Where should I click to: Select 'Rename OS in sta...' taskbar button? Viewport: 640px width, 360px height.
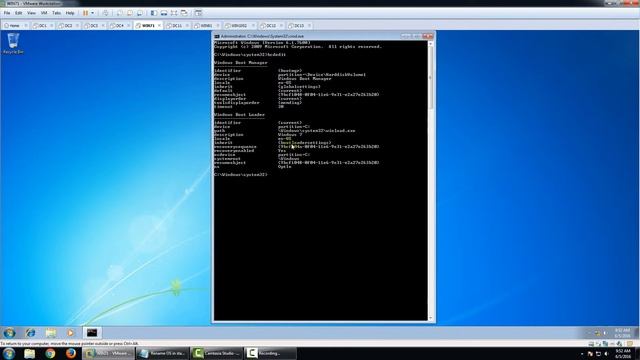tap(162, 353)
